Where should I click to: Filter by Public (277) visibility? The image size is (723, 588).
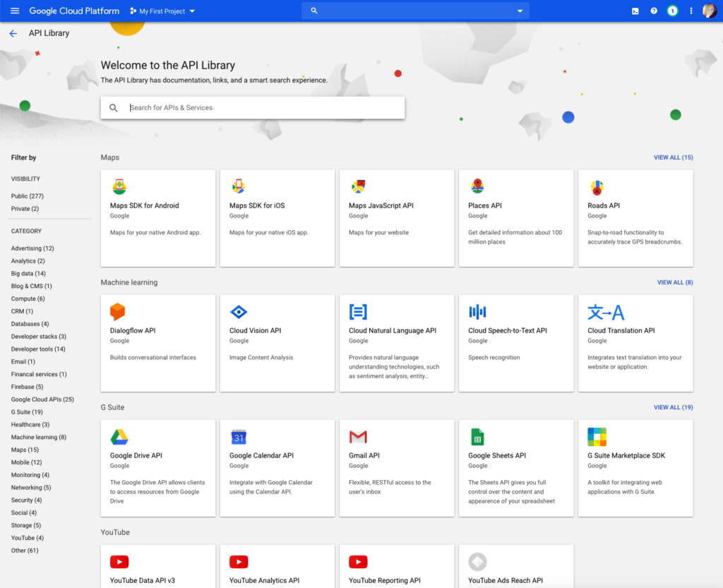tap(28, 196)
